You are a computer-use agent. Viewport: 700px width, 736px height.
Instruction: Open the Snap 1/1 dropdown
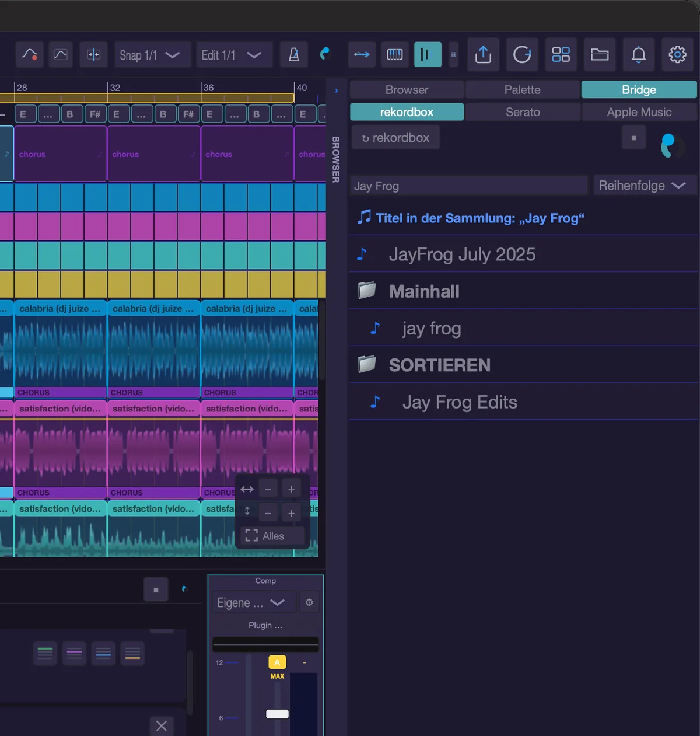[153, 55]
